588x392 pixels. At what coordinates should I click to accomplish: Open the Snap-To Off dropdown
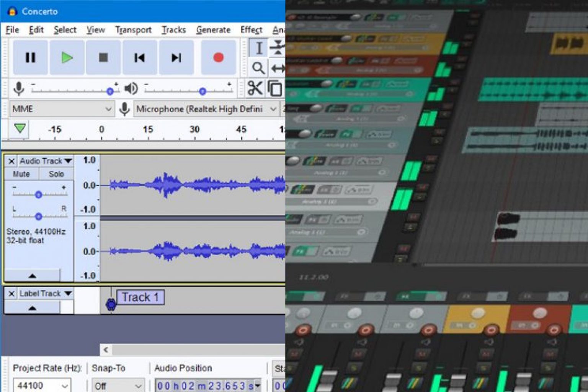coord(118,385)
